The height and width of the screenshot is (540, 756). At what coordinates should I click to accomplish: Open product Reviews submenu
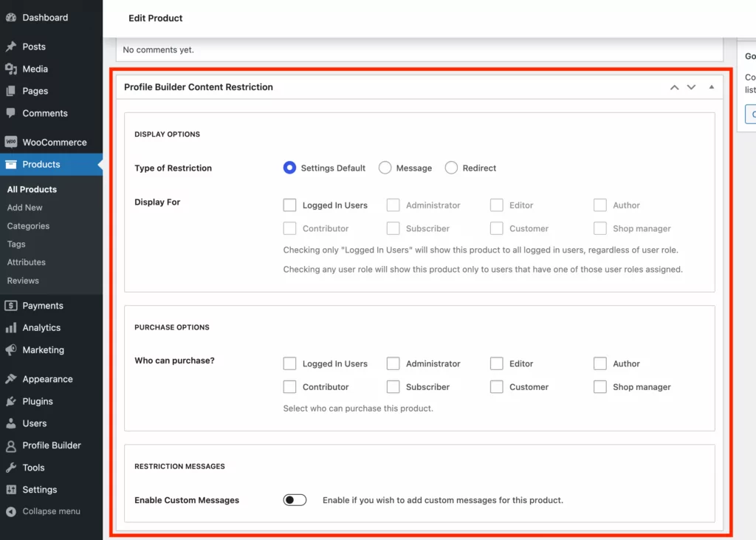click(23, 281)
